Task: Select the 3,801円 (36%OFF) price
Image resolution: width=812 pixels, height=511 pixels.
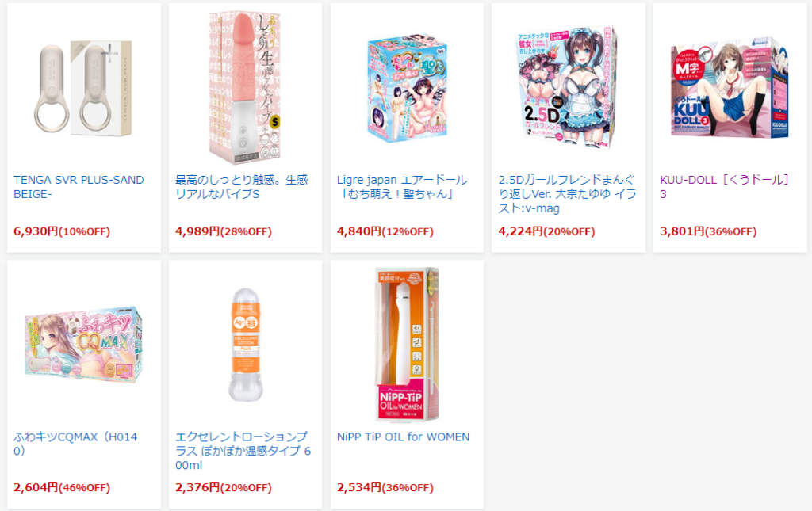Action: [708, 231]
